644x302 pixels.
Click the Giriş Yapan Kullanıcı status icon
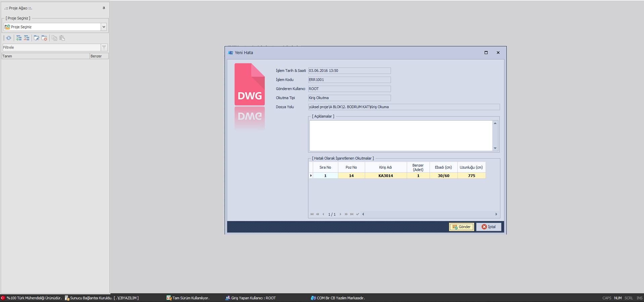coord(228,298)
